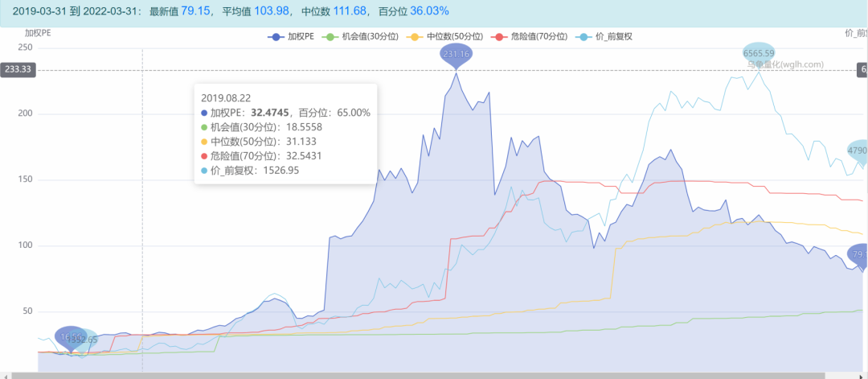Click the 79 latest PE marker pin

[x=859, y=255]
